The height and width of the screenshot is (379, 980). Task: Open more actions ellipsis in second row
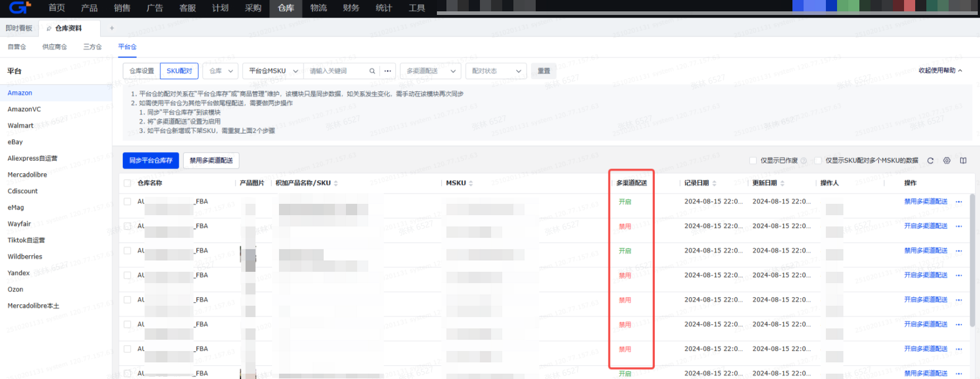959,226
